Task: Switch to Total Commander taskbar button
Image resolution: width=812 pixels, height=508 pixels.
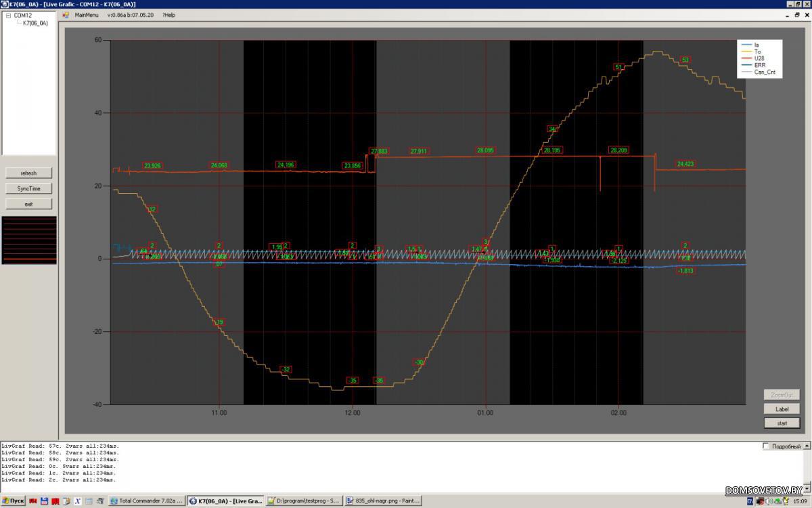Action: tap(146, 501)
